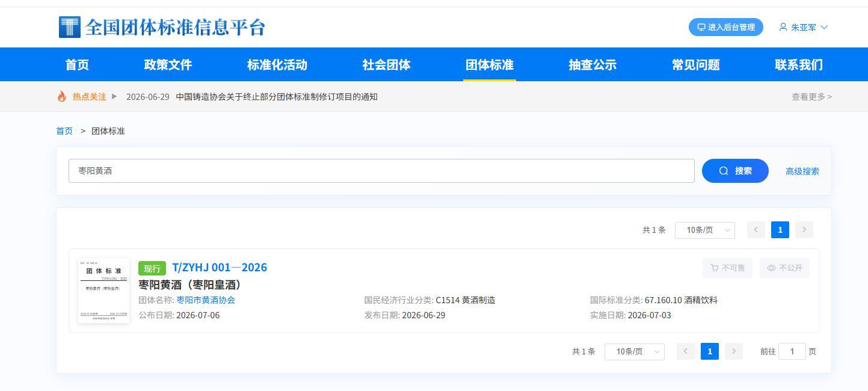
Task: Open the 高级搜索 link
Action: coord(802,171)
